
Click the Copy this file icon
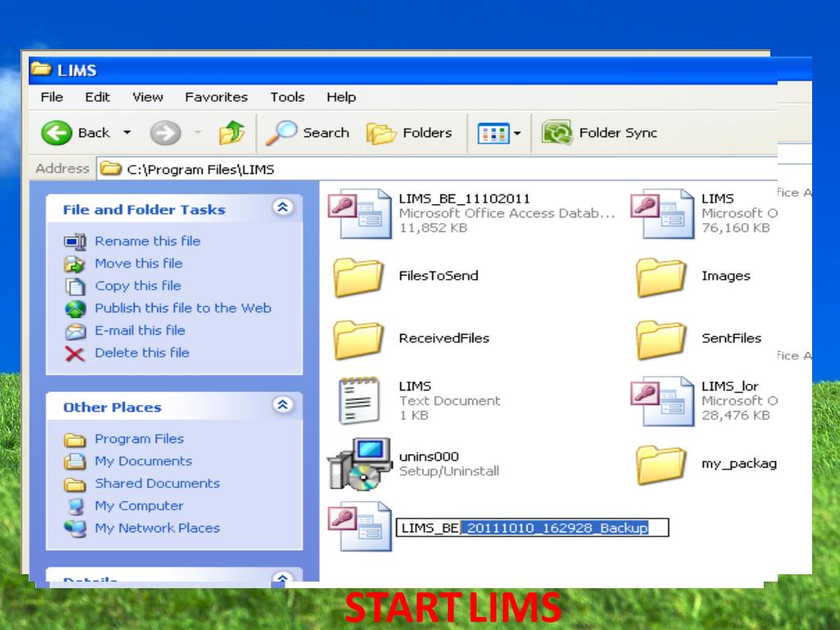click(x=75, y=286)
